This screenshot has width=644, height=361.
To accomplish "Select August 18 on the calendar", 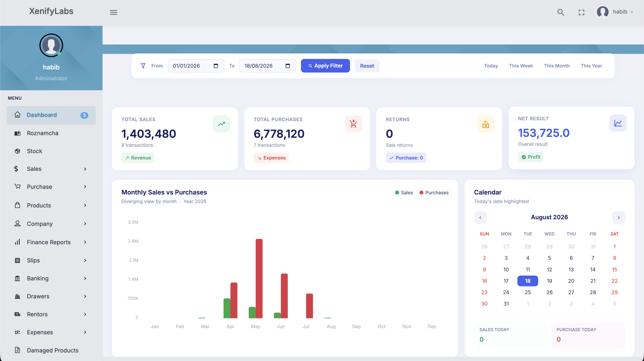I will tap(527, 281).
